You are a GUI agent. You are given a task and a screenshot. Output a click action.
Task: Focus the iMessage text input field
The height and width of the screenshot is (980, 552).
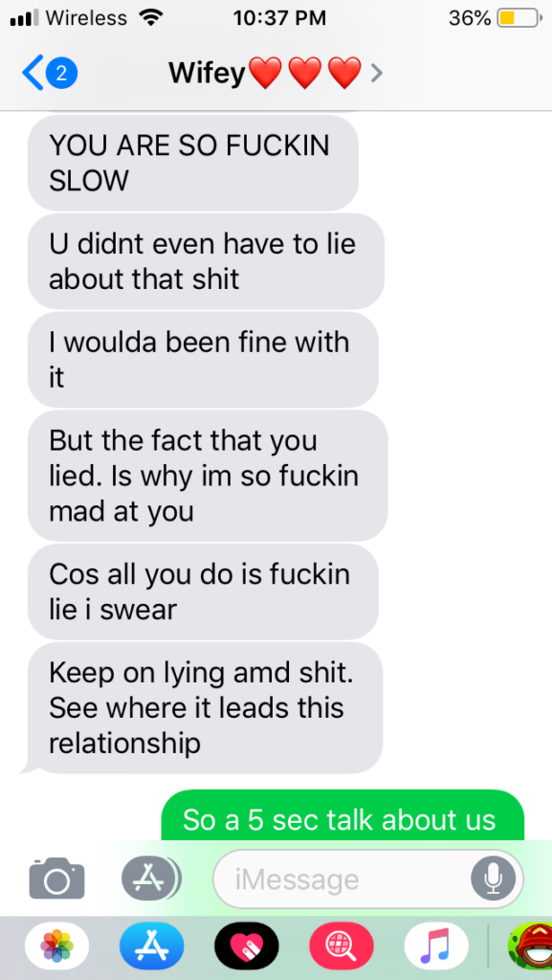[368, 880]
